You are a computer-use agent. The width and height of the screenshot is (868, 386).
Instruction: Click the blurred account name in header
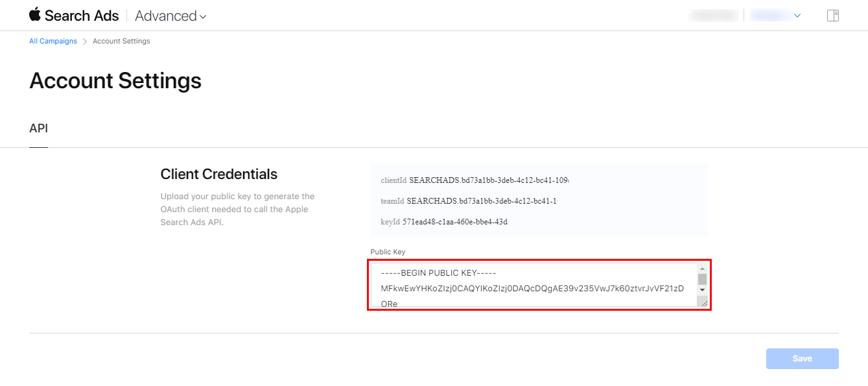click(x=714, y=16)
